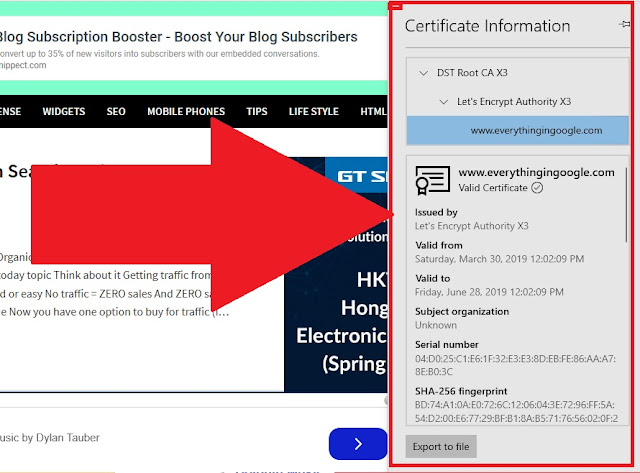
Task: Click the blue arrow ad button
Action: (358, 444)
